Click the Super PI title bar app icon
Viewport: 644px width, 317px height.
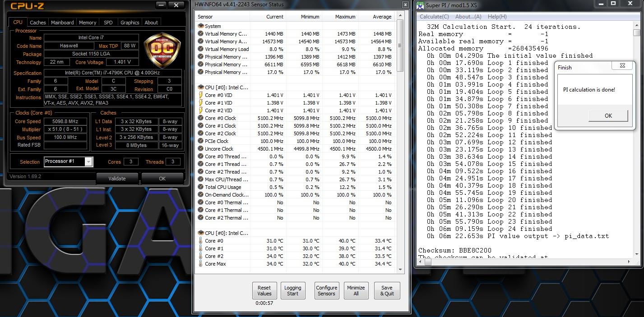[420, 5]
